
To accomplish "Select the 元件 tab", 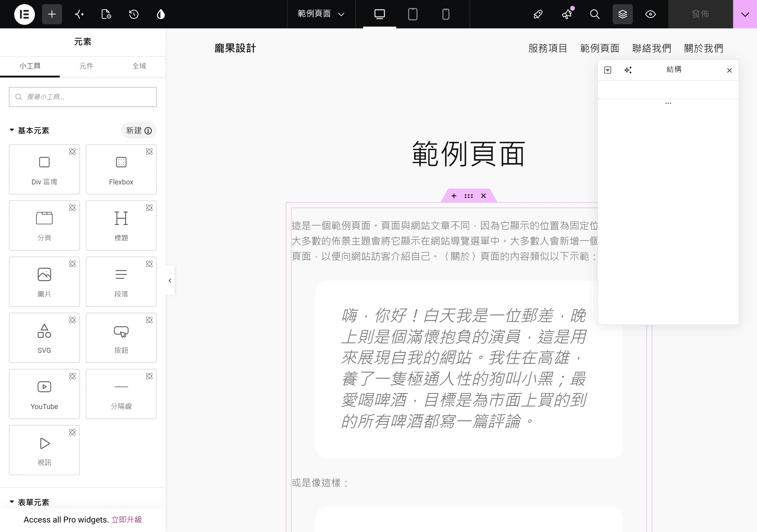I will (86, 66).
